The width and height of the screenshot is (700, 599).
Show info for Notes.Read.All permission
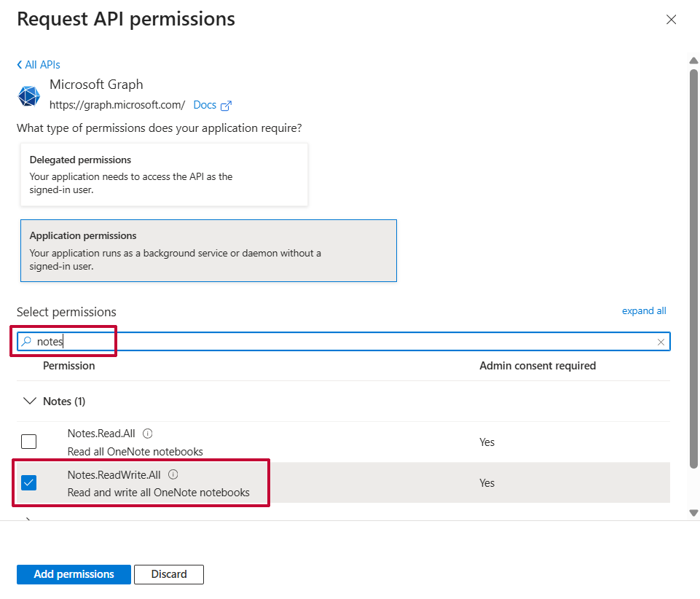148,434
